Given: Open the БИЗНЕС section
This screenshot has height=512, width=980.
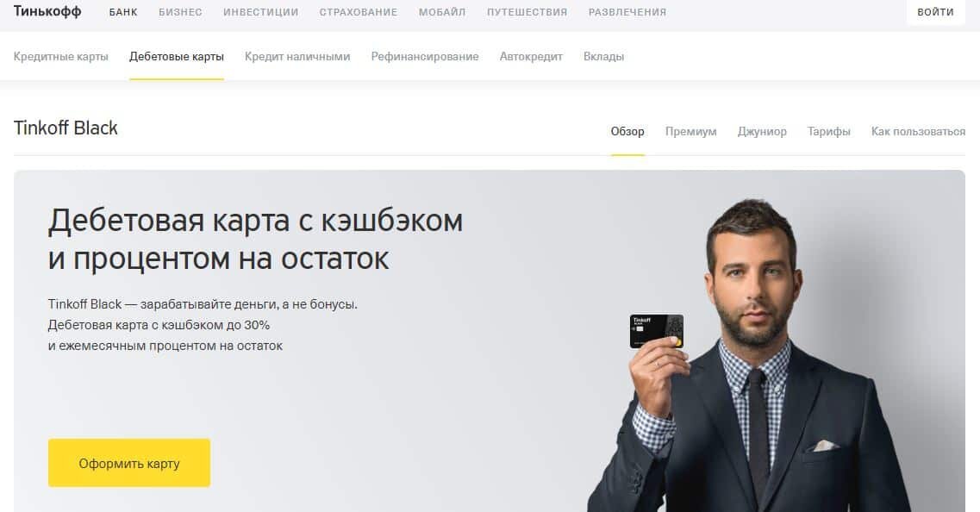Looking at the screenshot, I should (x=180, y=12).
